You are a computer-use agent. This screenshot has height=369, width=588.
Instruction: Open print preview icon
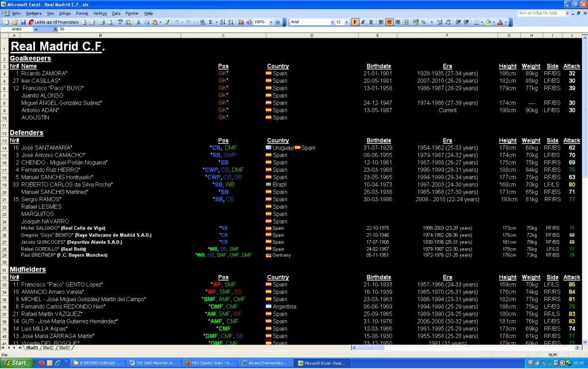110,22
